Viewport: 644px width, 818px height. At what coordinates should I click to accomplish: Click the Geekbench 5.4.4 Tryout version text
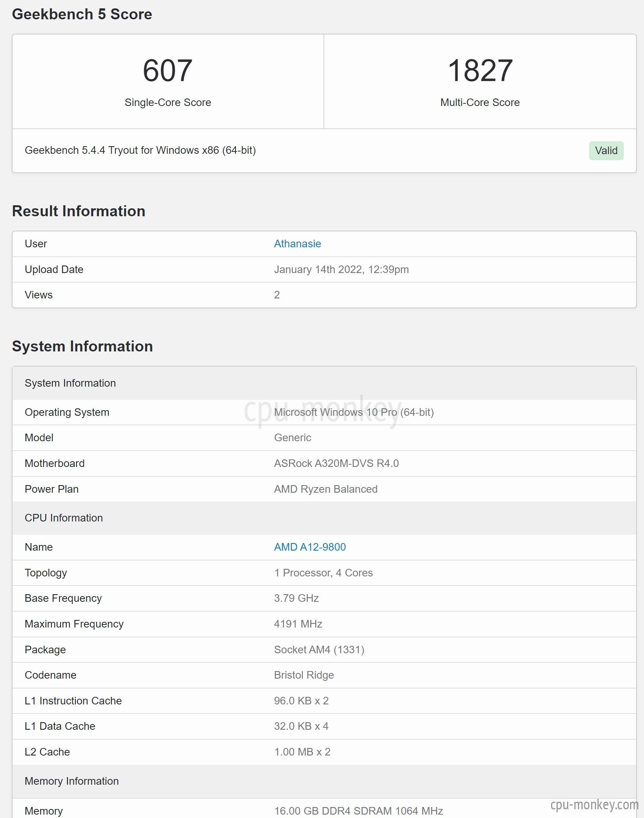click(140, 150)
